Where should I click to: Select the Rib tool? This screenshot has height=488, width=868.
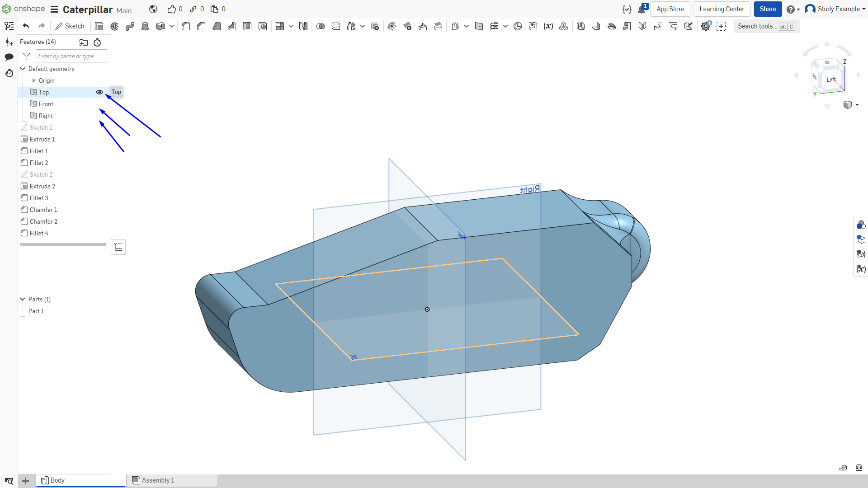tap(232, 26)
